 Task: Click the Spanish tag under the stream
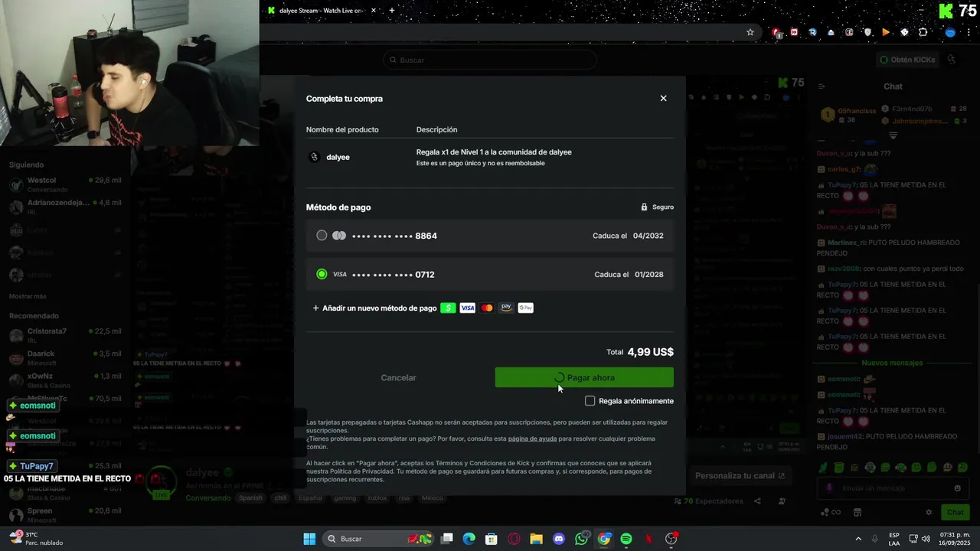pos(250,498)
